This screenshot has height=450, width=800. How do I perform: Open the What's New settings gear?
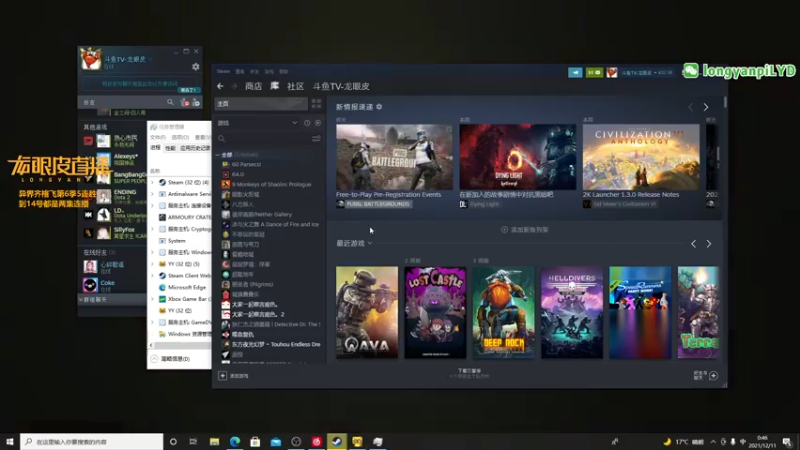(379, 107)
